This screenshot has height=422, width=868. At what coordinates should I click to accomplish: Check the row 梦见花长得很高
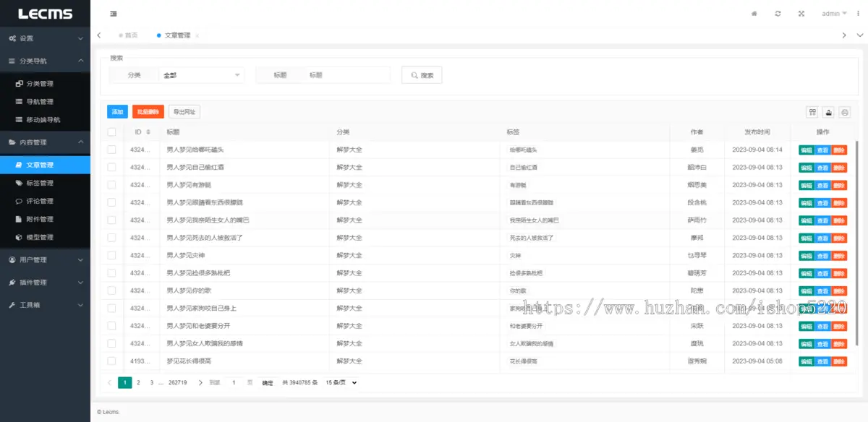[x=111, y=361]
